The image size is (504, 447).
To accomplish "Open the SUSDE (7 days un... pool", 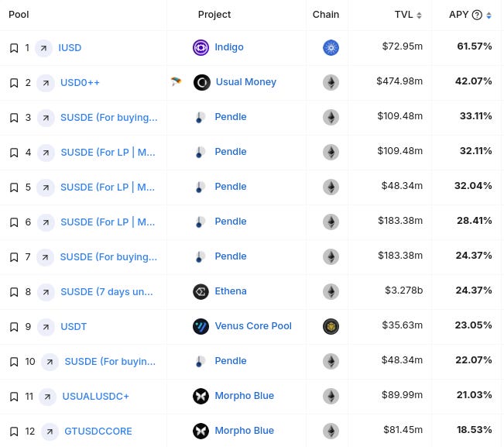I will click(x=107, y=292).
